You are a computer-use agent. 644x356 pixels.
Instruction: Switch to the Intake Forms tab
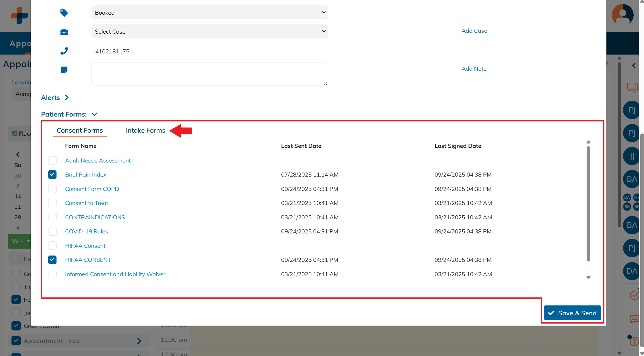click(145, 130)
